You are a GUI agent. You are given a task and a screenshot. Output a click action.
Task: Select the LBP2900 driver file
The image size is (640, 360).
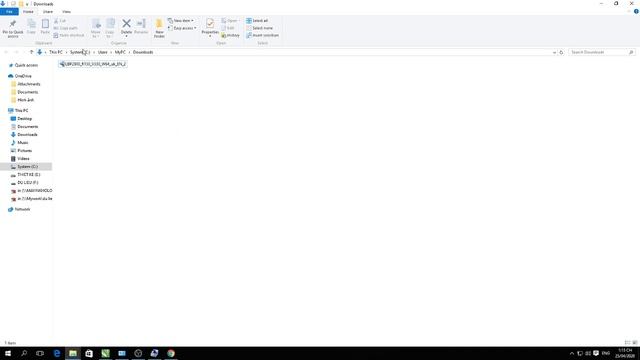93,64
